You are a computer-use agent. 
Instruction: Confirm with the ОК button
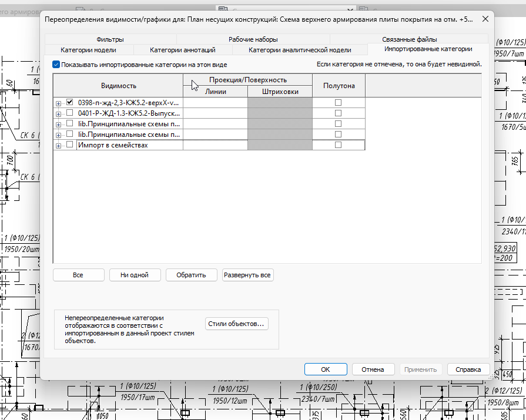click(326, 369)
